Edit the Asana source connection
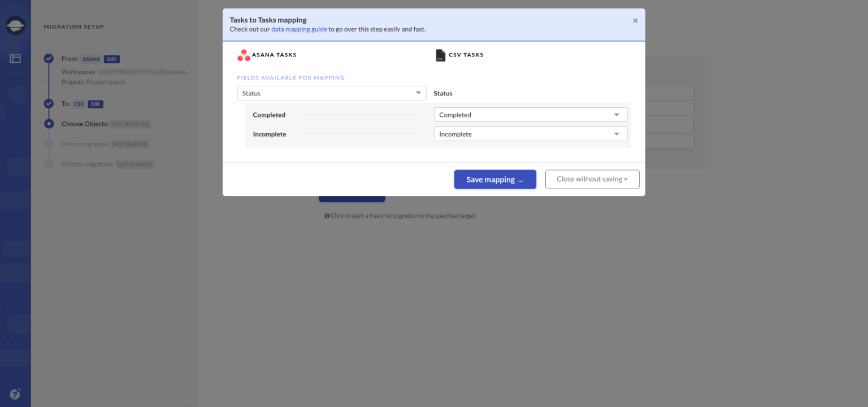This screenshot has width=868, height=407. (x=112, y=59)
